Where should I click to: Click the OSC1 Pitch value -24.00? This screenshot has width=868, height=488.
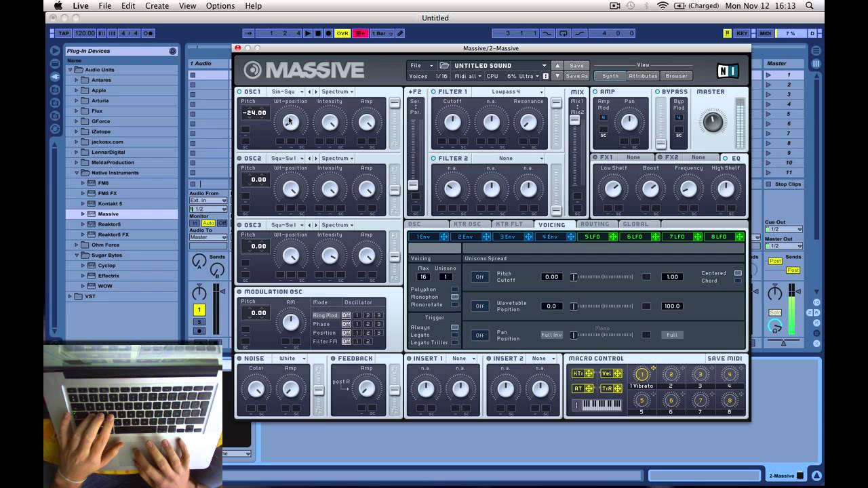point(254,113)
